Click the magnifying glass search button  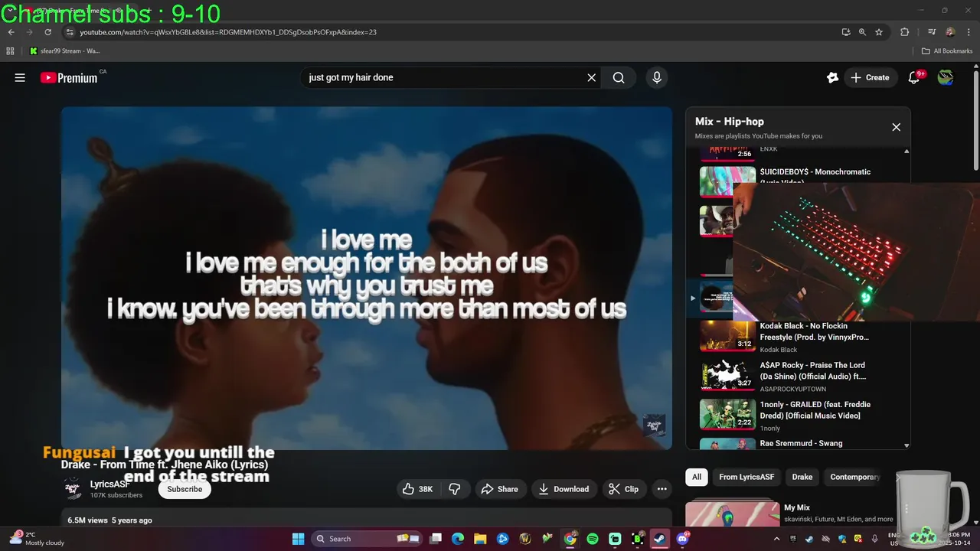[619, 77]
